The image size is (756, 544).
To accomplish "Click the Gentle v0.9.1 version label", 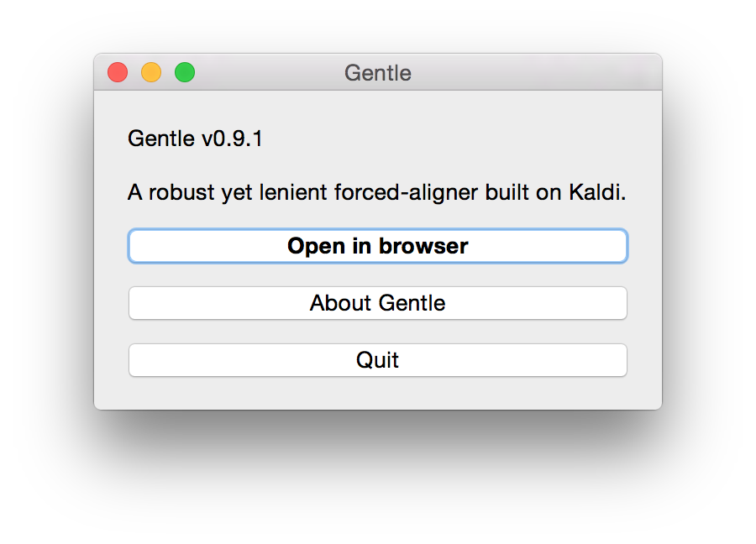I will (x=195, y=139).
